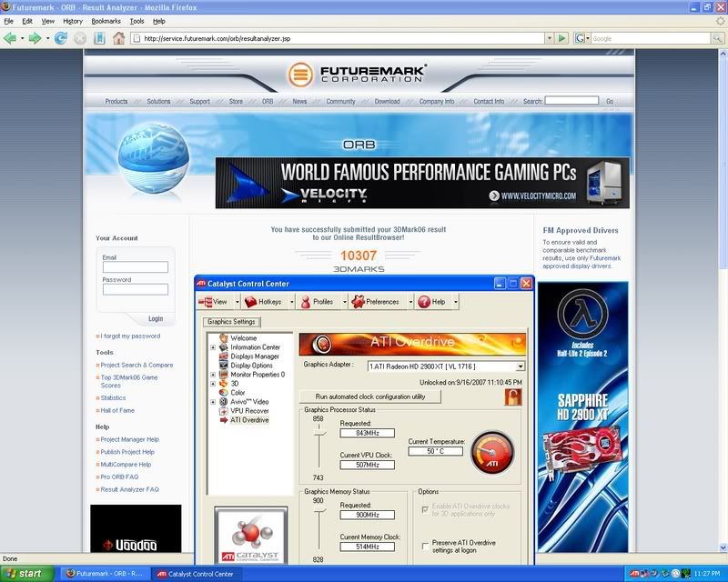Click the Email input field

[135, 266]
